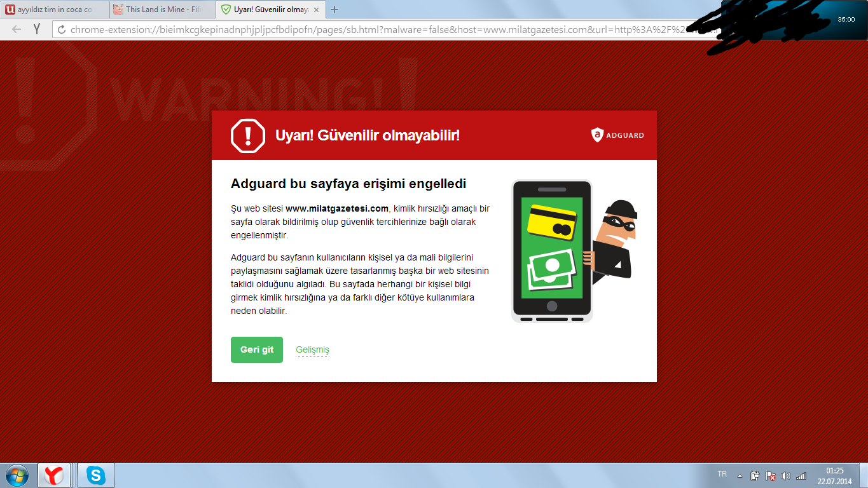This screenshot has width=868, height=488.
Task: Open the volume speaker tray icon
Action: [786, 475]
